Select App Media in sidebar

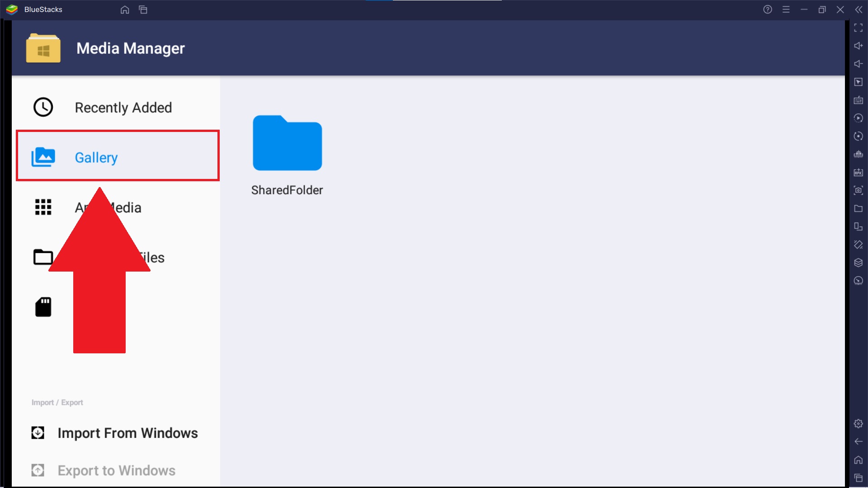[107, 207]
